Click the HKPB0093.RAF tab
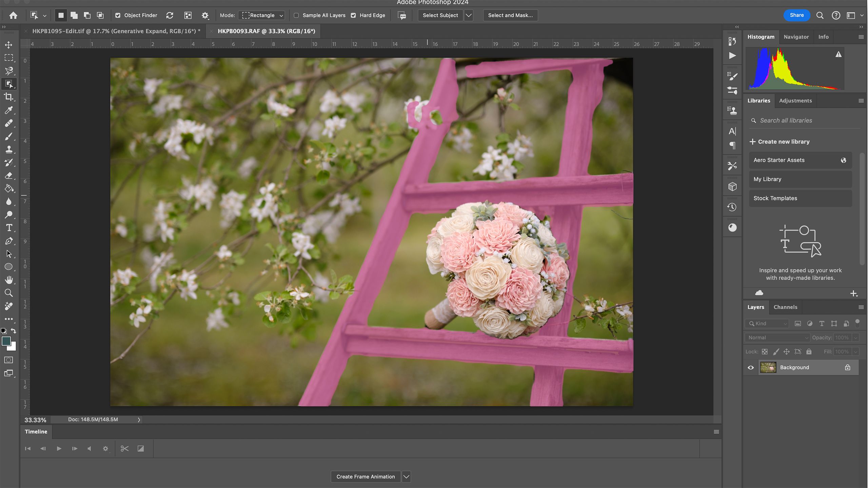868x488 pixels. (x=267, y=31)
